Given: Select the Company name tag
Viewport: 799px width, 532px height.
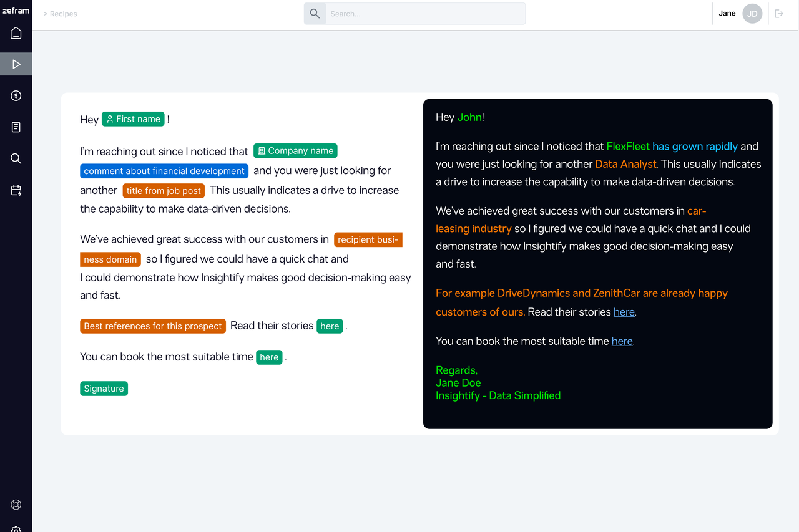Looking at the screenshot, I should [295, 151].
